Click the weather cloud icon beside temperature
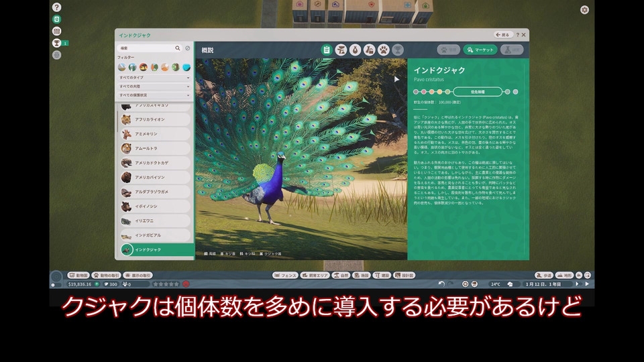Screen dimensions: 644x362 [x=510, y=284]
